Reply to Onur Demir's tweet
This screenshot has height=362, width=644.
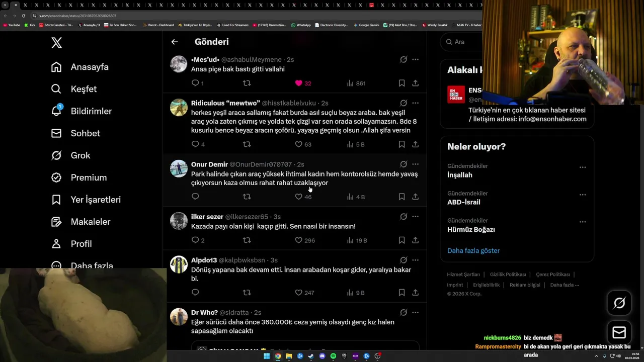coord(195,197)
